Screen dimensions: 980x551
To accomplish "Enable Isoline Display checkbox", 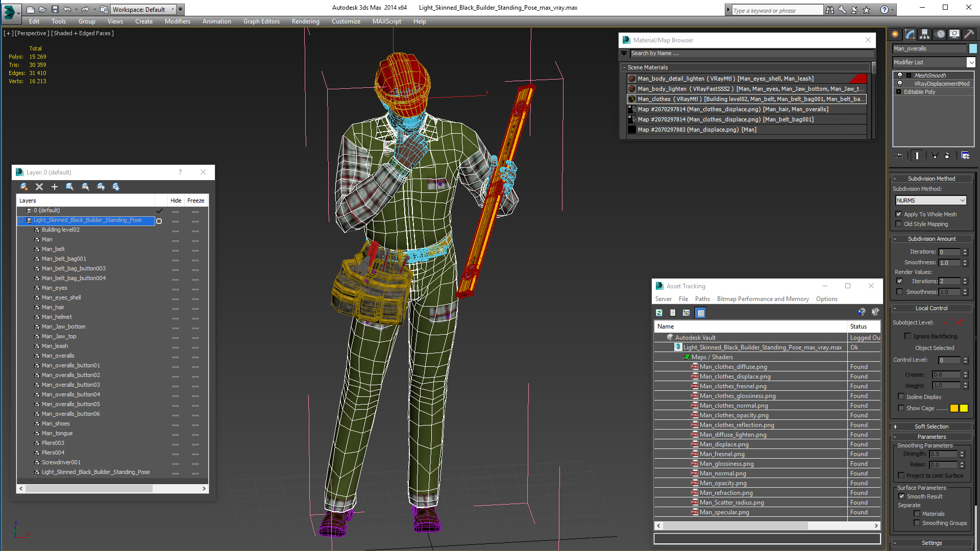I will tap(901, 396).
